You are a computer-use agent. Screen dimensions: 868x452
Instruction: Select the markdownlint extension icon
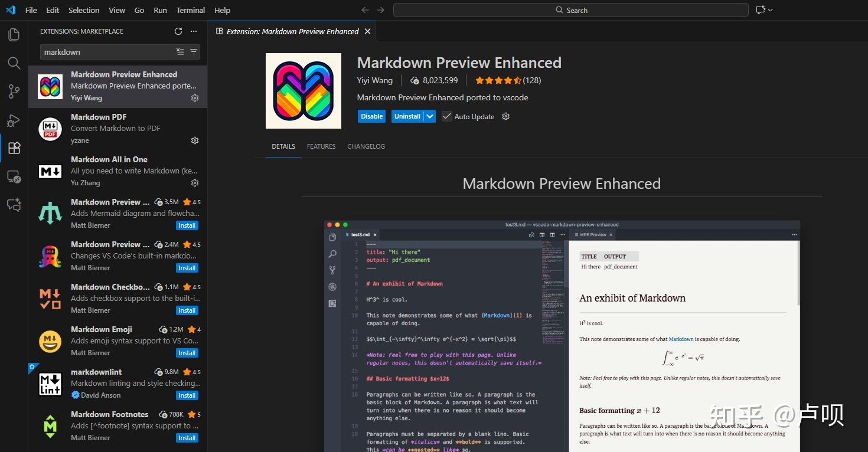50,384
